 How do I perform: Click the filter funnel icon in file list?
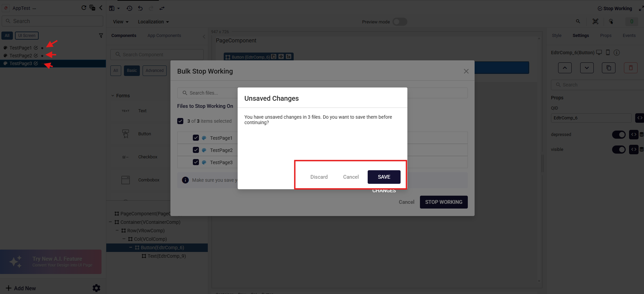(101, 36)
